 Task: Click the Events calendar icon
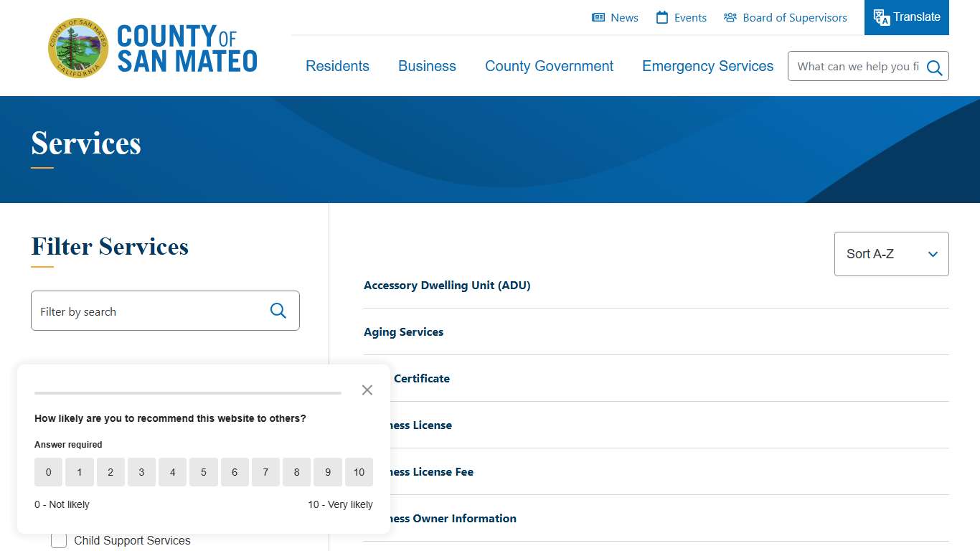[x=662, y=18]
